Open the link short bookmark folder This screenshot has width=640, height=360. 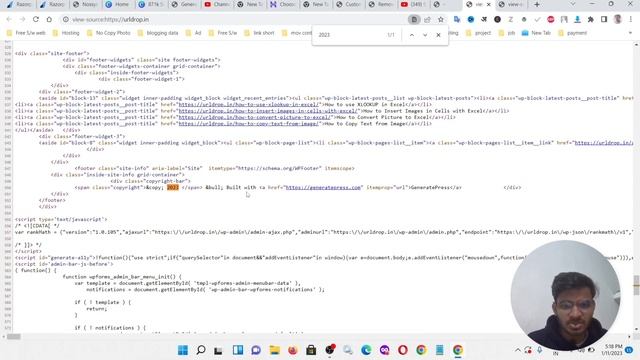click(259, 33)
